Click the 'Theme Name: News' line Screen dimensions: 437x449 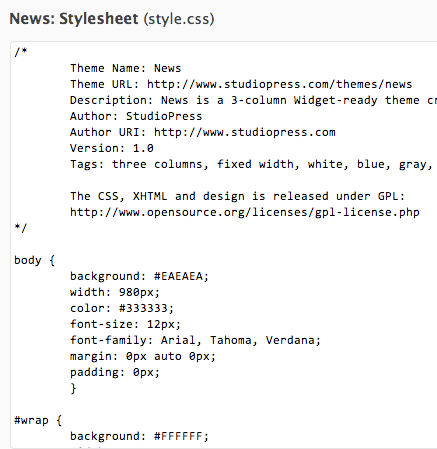[125, 68]
